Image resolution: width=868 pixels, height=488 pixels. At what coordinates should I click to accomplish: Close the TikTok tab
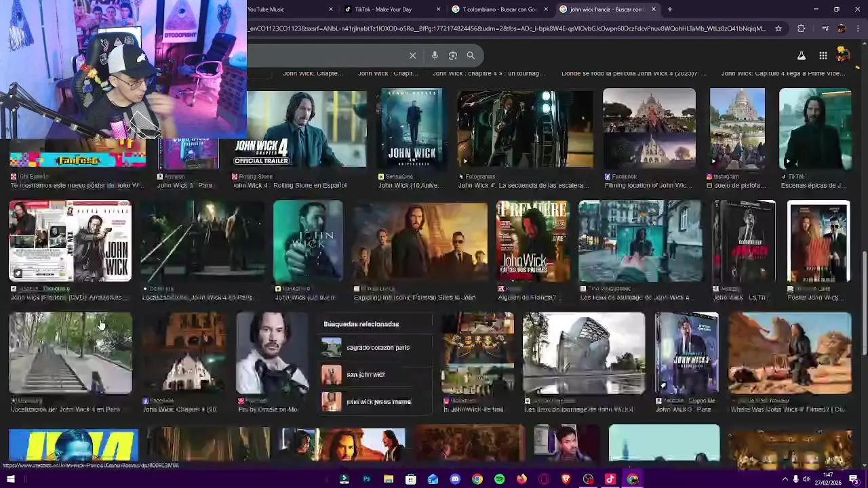(438, 9)
